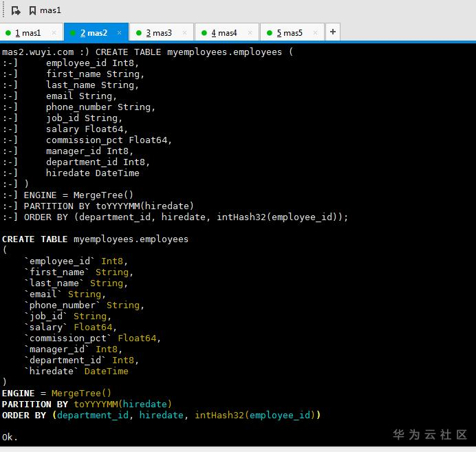Click input line 'commission_pct Float64,'
The height and width of the screenshot is (452, 476).
click(109, 140)
